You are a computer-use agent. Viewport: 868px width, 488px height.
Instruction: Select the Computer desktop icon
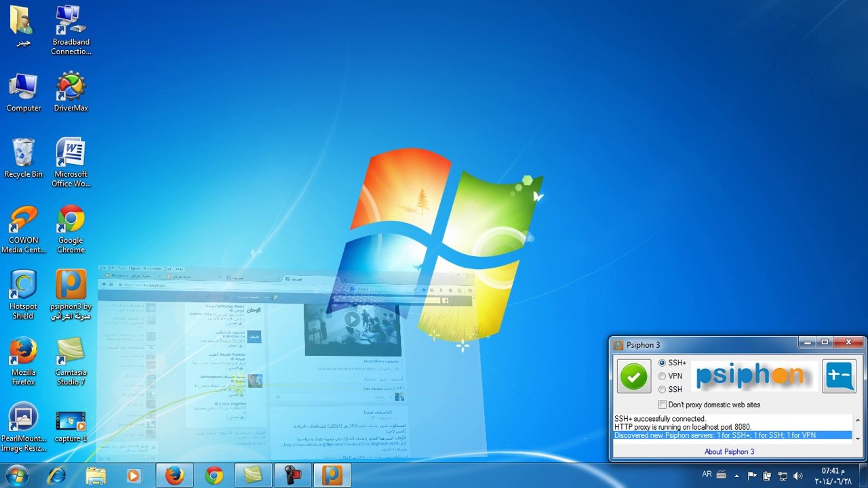(23, 92)
